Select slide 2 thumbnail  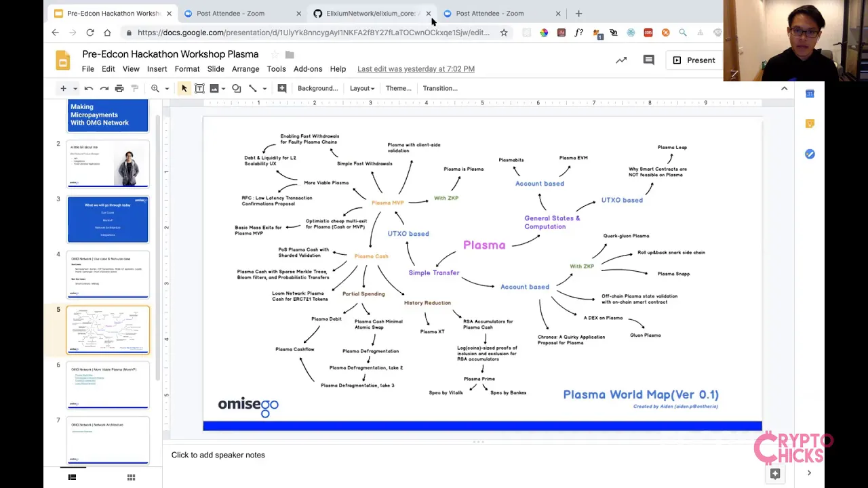coord(108,164)
